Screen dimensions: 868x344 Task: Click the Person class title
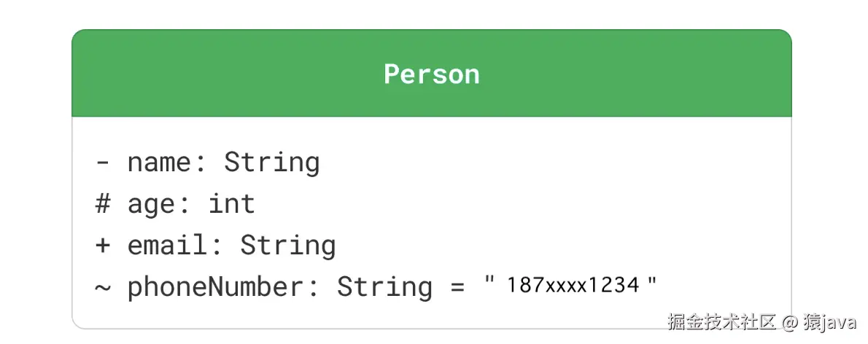click(432, 74)
